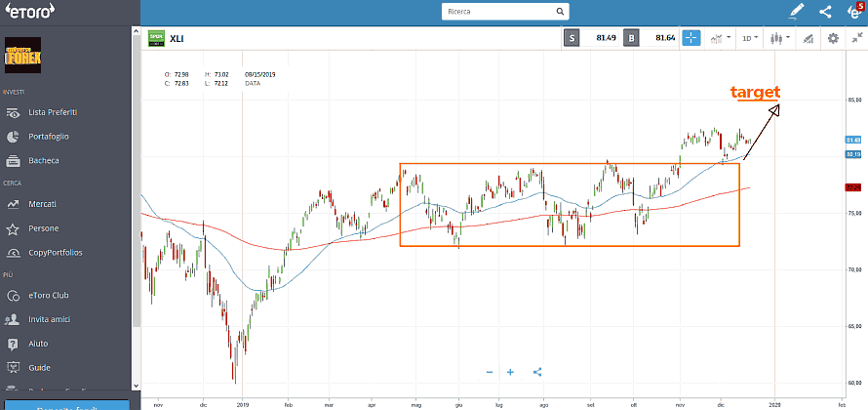The width and height of the screenshot is (868, 410).
Task: Expand the candlestick chart type dropdown
Action: pyautogui.click(x=779, y=38)
